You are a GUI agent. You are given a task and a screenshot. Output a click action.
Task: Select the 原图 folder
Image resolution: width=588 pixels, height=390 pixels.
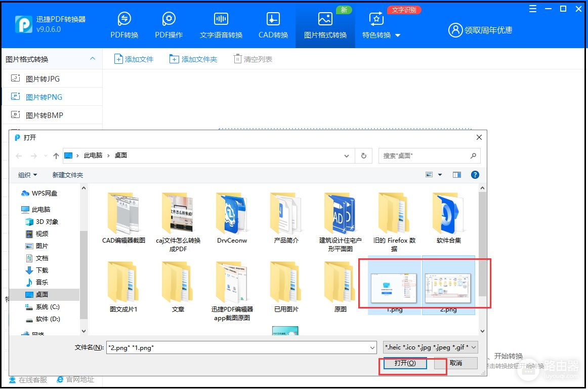(x=340, y=286)
